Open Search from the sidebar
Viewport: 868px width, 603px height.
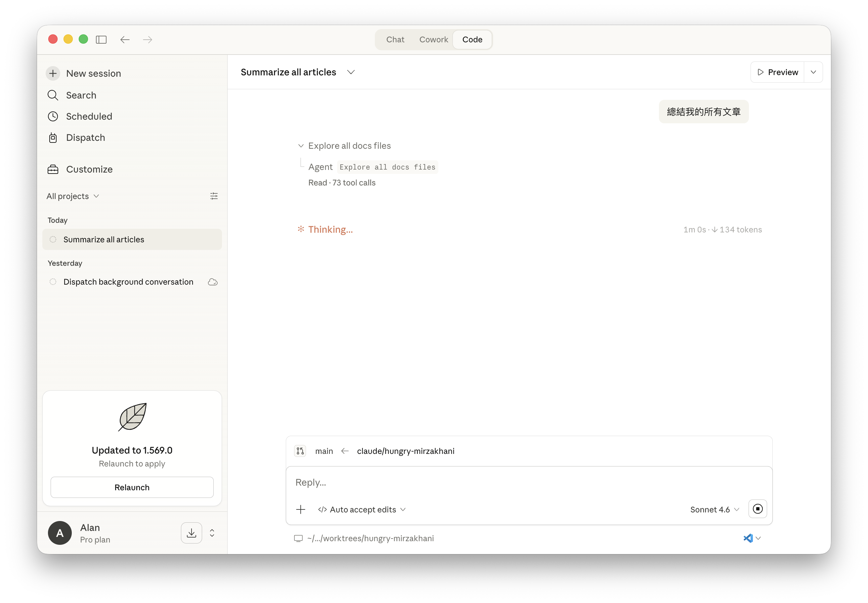(81, 95)
